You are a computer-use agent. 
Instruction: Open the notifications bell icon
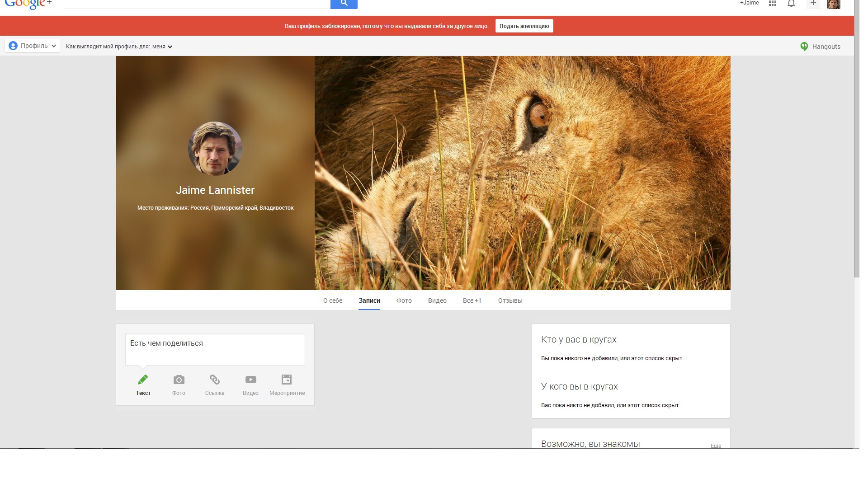(791, 4)
